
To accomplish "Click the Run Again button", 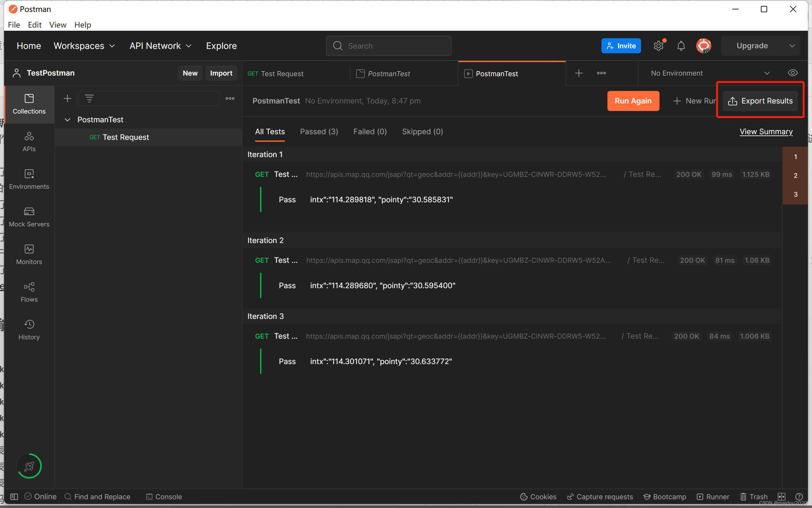I will [x=633, y=101].
